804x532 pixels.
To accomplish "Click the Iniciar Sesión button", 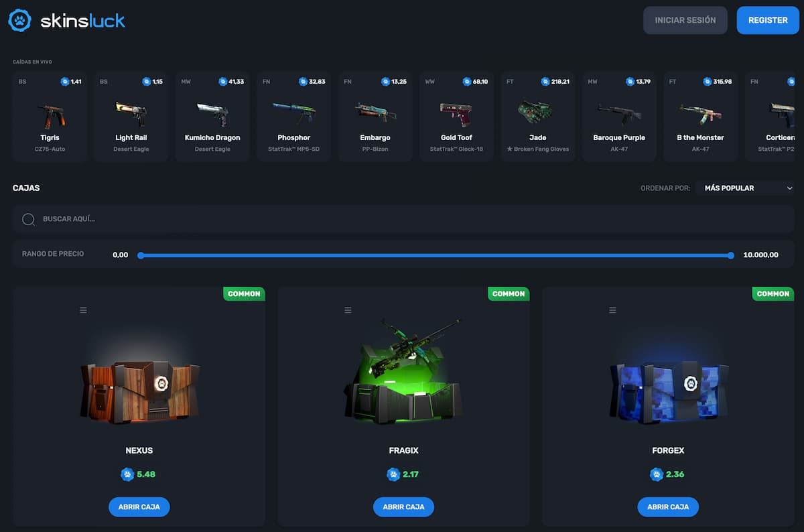I will click(685, 20).
